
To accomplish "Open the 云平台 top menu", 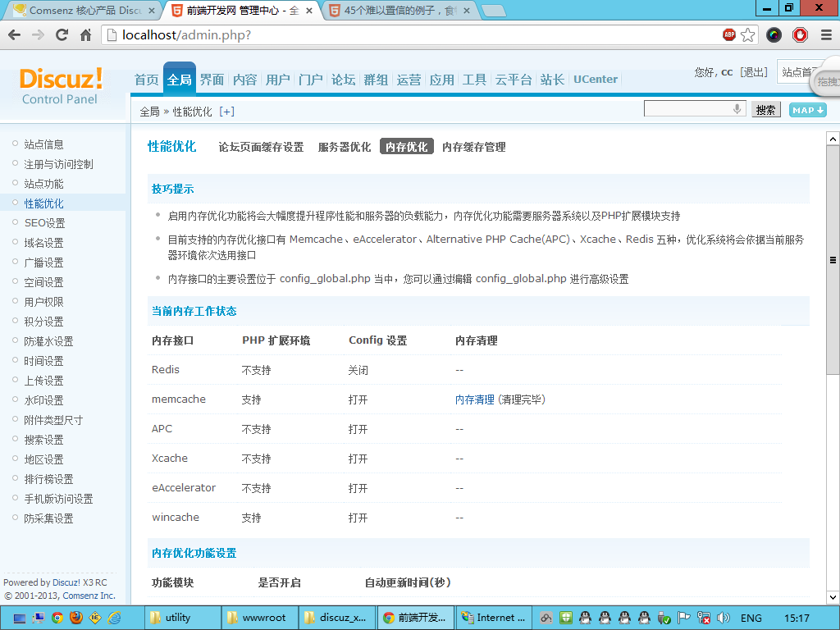I will (514, 80).
